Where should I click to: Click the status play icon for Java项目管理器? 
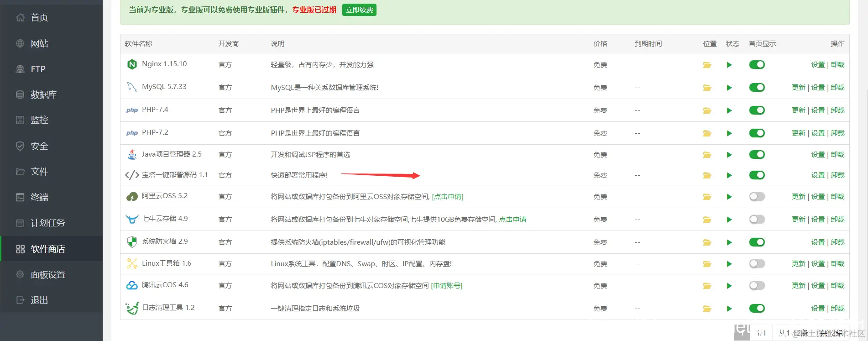729,155
